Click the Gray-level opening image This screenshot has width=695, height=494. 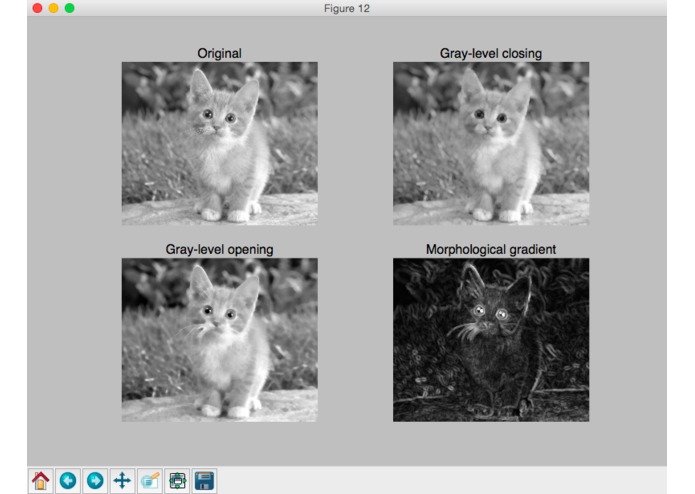(x=220, y=340)
